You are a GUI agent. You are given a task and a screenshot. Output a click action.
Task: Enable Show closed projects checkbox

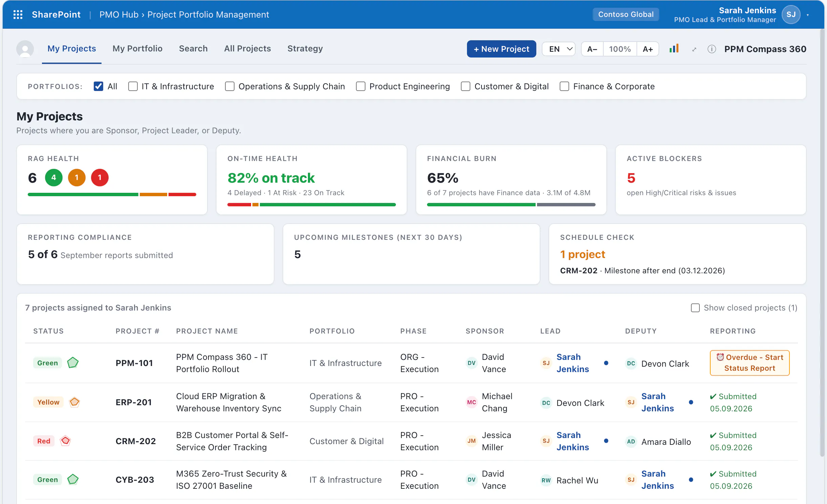(x=695, y=308)
